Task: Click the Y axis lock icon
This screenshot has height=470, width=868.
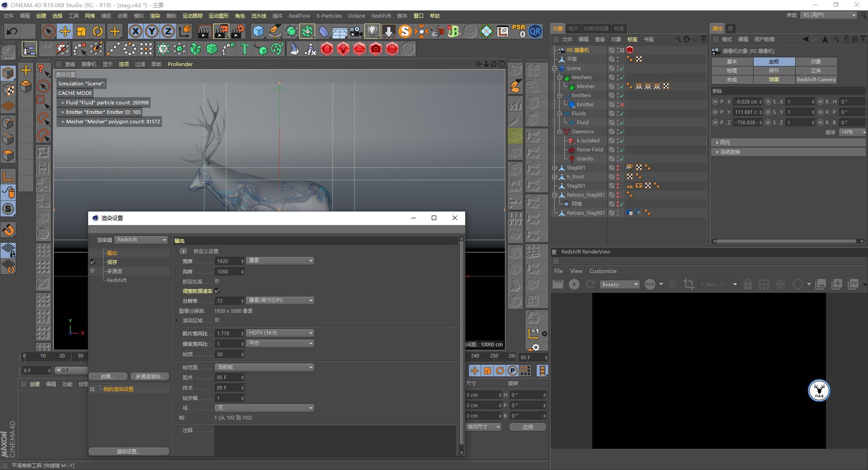Action: click(151, 31)
